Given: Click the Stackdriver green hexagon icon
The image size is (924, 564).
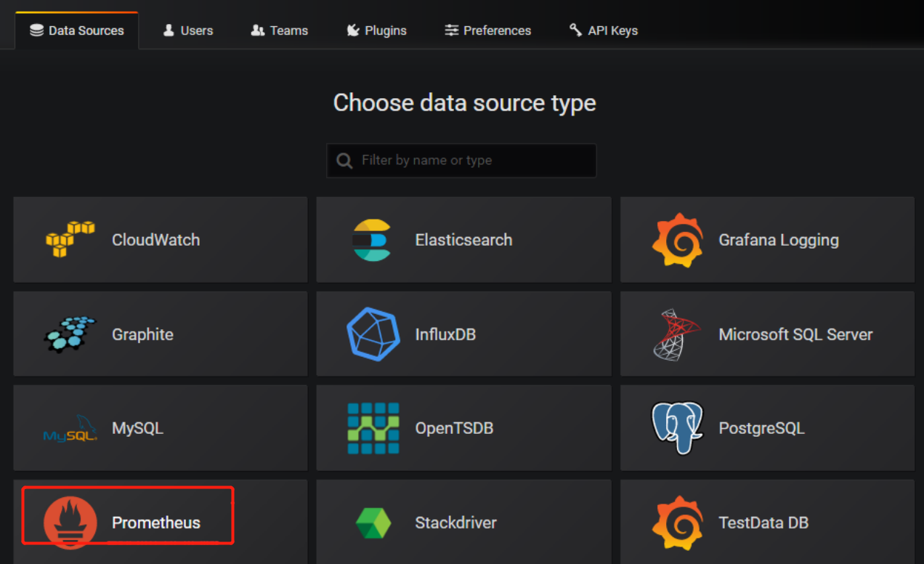Looking at the screenshot, I should coord(373,523).
